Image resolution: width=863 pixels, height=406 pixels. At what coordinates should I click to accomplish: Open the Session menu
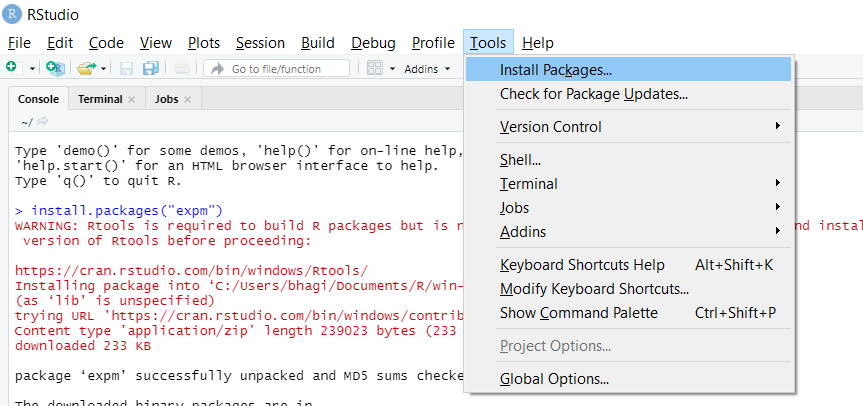coord(260,43)
